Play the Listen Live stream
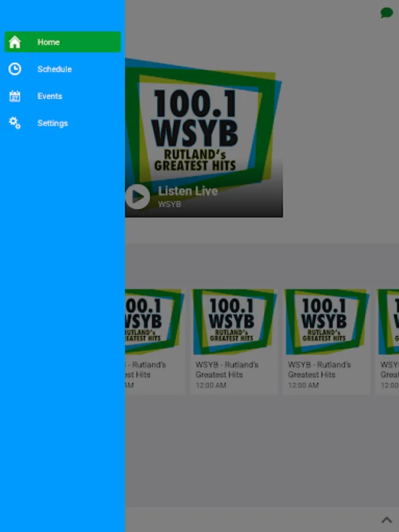The height and width of the screenshot is (532, 399). (x=137, y=196)
